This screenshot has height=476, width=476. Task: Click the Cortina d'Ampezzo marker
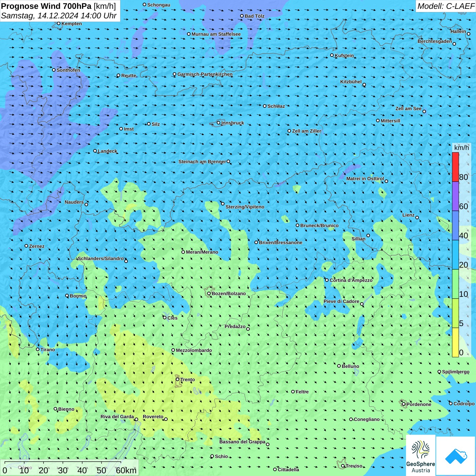click(327, 280)
